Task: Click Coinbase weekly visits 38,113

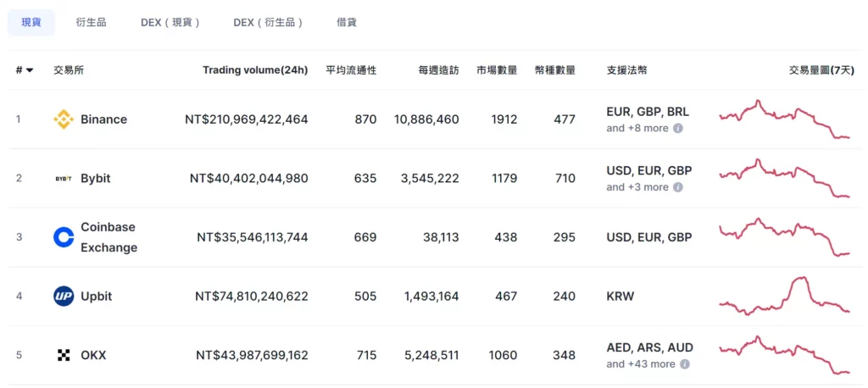Action: point(442,237)
